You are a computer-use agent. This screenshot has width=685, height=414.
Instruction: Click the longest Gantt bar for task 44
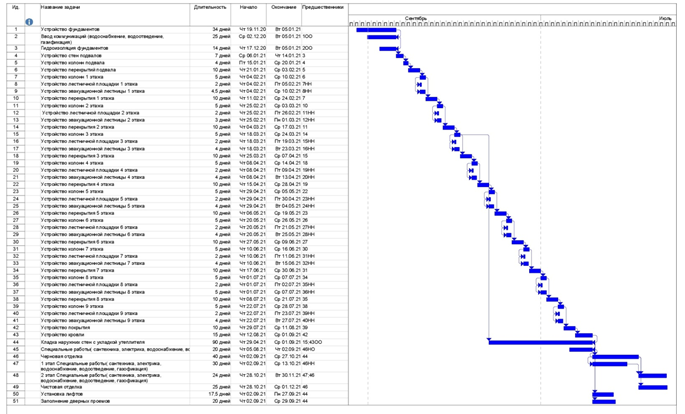point(538,341)
